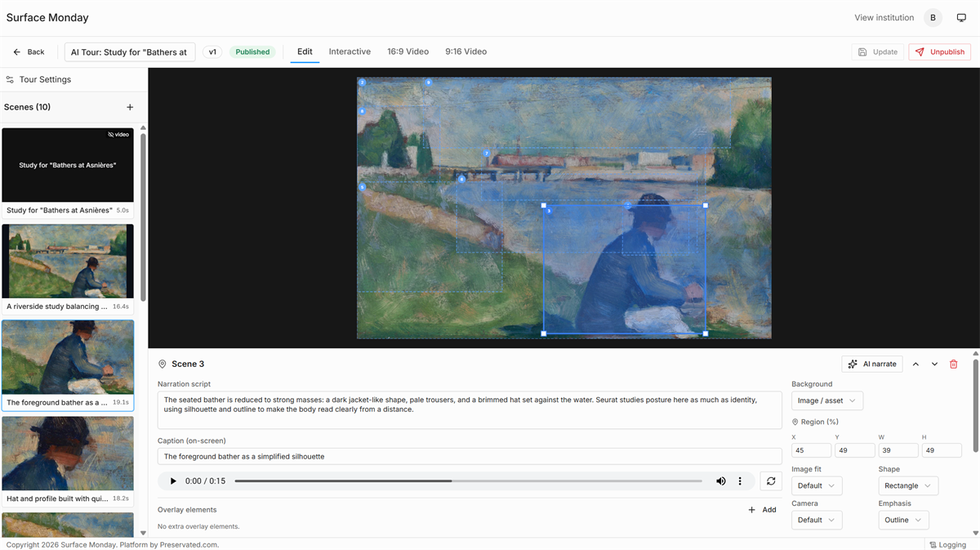980x550 pixels.
Task: Play the narration audio
Action: click(172, 481)
